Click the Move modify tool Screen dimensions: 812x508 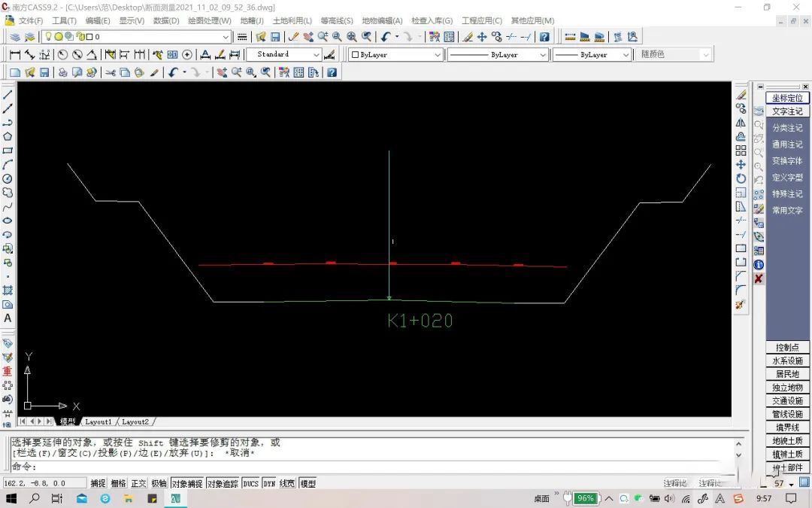click(741, 165)
